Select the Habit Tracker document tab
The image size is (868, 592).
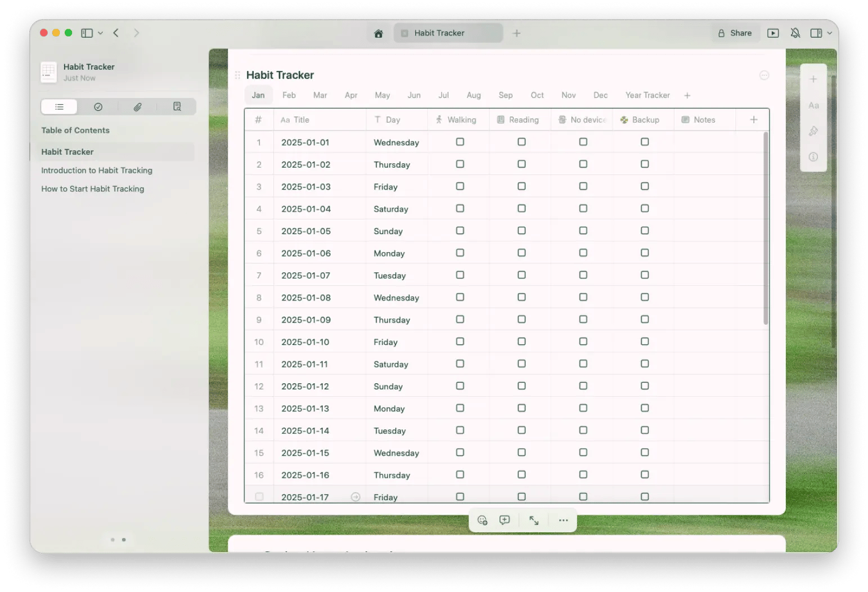click(448, 33)
